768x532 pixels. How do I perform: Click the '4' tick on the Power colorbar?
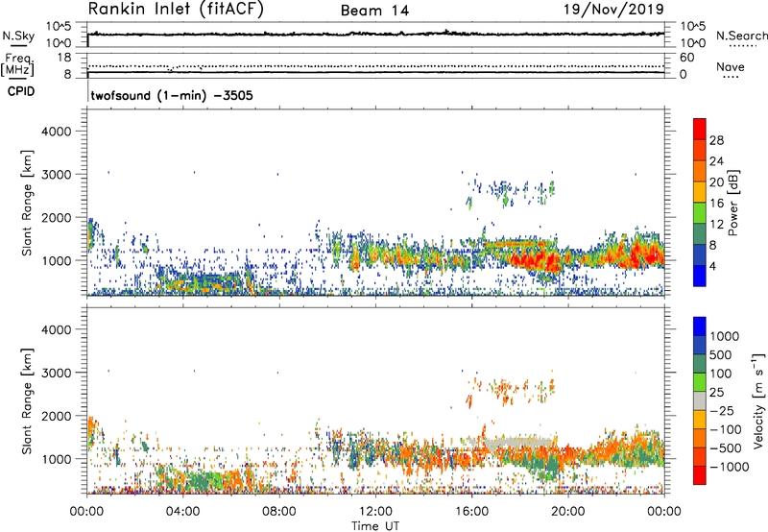click(x=713, y=267)
